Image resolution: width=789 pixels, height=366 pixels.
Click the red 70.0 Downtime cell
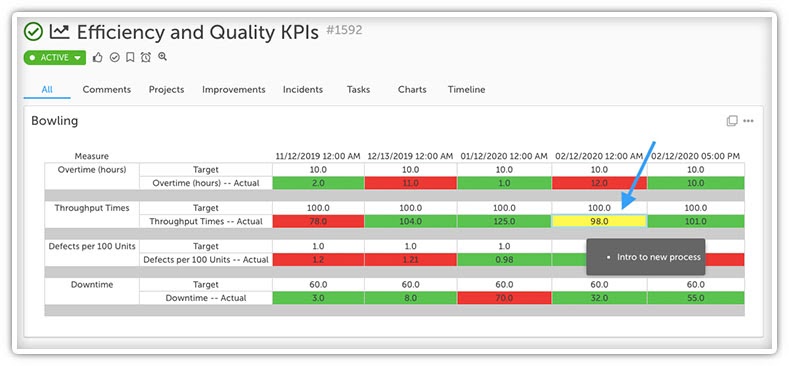[x=504, y=298]
